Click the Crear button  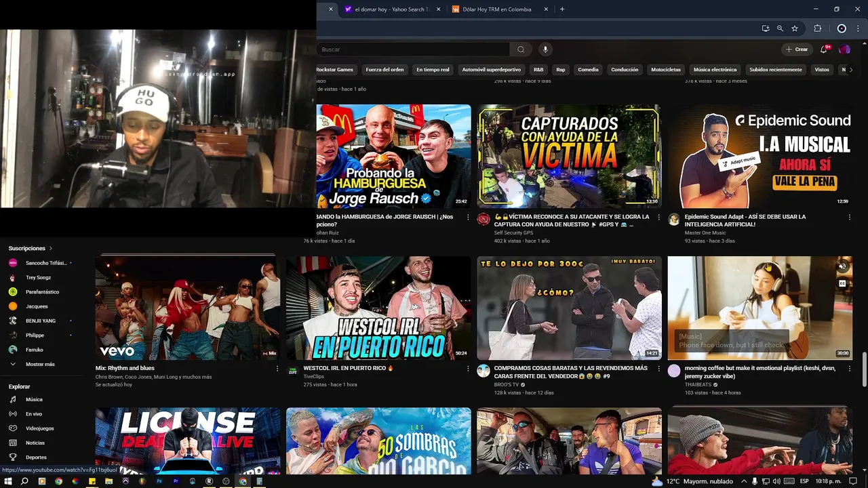(797, 49)
